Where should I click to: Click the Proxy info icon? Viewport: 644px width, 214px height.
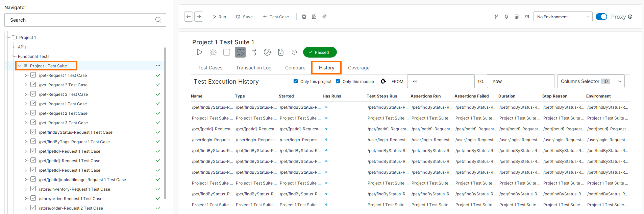[x=630, y=17]
